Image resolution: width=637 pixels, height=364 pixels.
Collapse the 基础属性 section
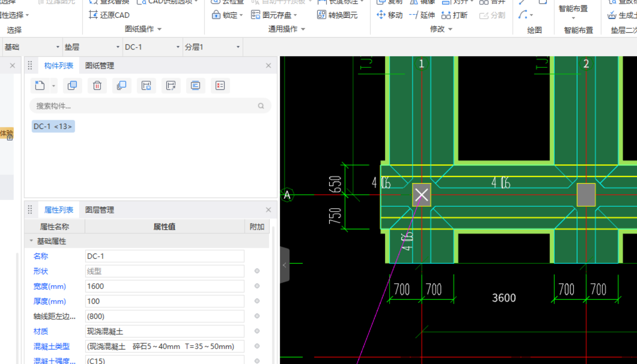tap(31, 241)
